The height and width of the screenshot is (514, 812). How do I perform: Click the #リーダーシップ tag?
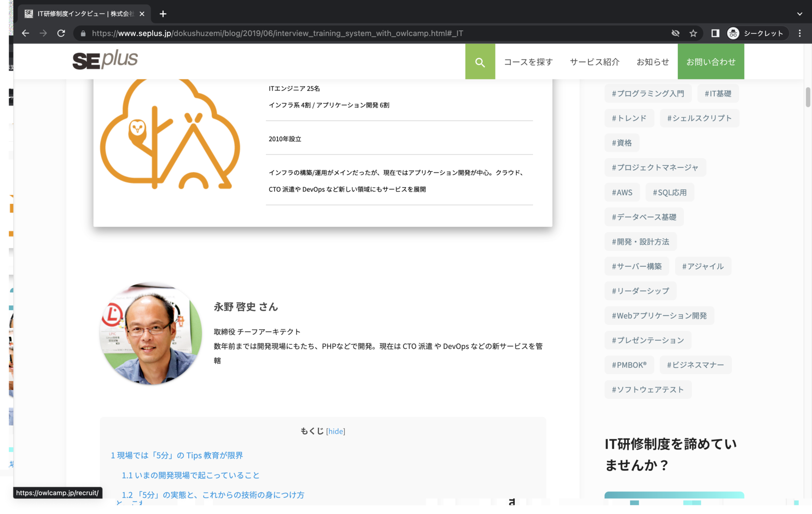pos(640,291)
